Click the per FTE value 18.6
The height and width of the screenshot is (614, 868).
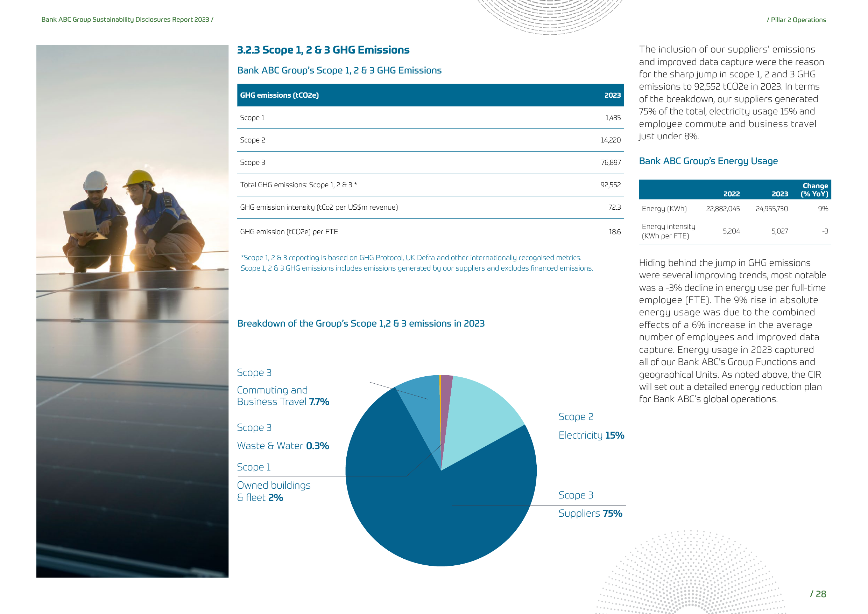[x=615, y=231]
